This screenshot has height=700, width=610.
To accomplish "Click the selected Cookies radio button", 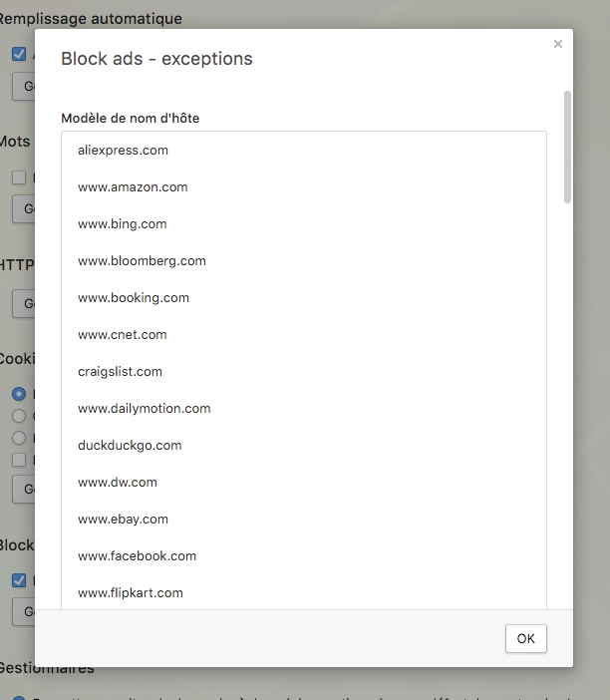I will coord(19,394).
